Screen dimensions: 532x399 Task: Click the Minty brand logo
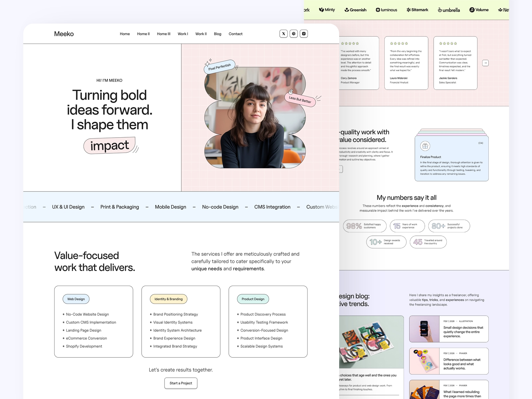327,10
